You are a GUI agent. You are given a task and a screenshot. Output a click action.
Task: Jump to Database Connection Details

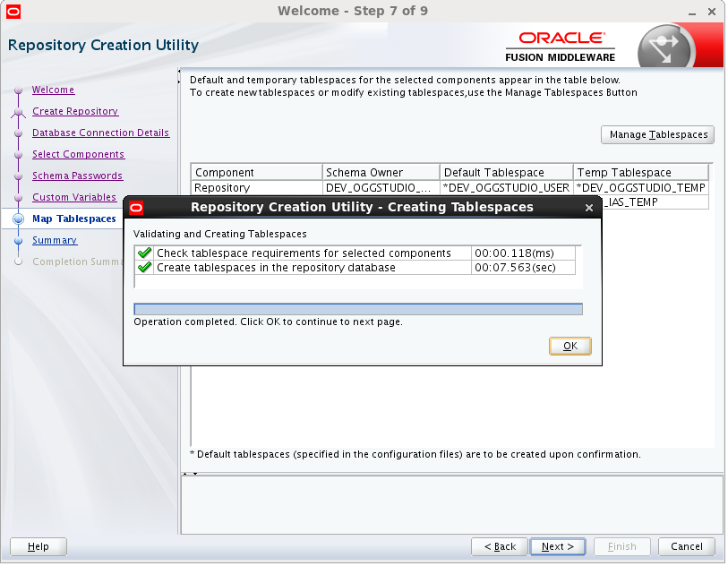click(x=101, y=133)
